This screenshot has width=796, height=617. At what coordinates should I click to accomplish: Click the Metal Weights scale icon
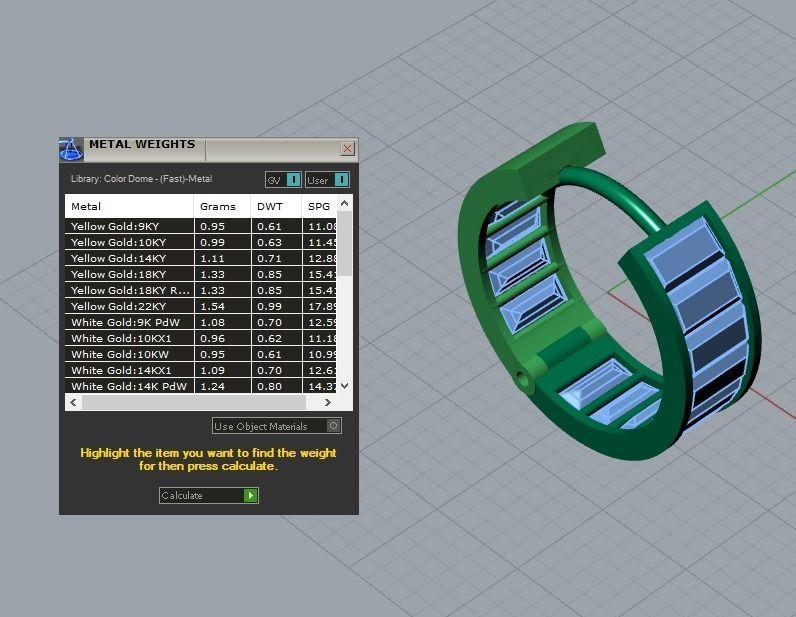pyautogui.click(x=71, y=149)
